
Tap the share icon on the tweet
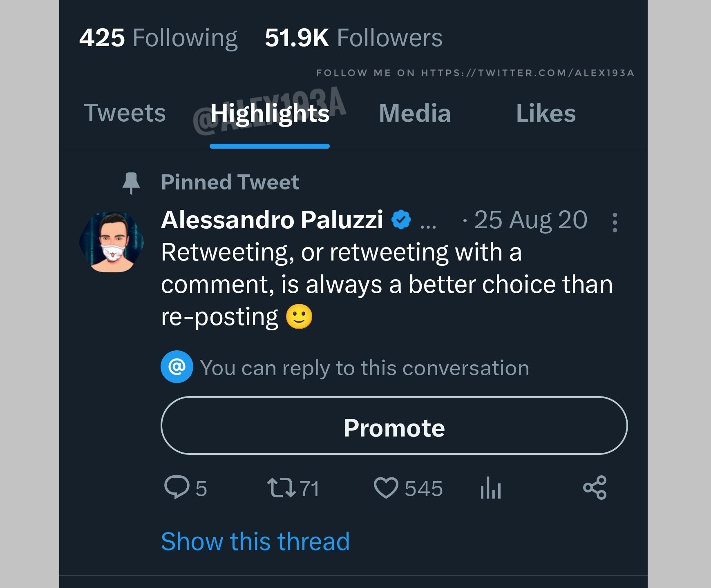pyautogui.click(x=595, y=488)
